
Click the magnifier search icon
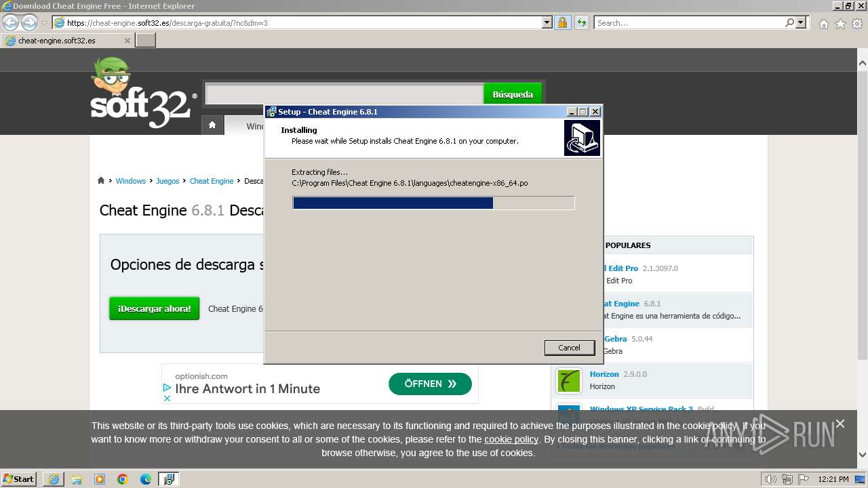coord(789,22)
